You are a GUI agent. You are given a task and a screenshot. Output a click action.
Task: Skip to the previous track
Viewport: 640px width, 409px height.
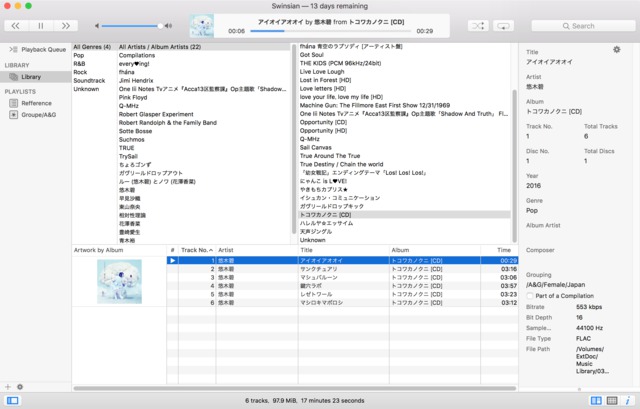click(16, 25)
